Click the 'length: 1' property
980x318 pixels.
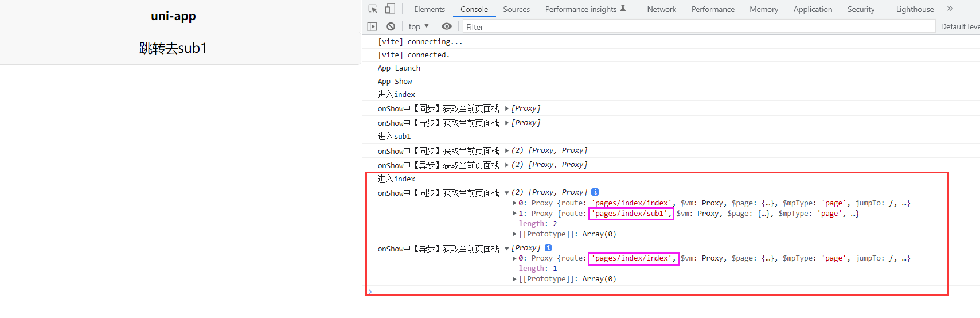tap(538, 269)
